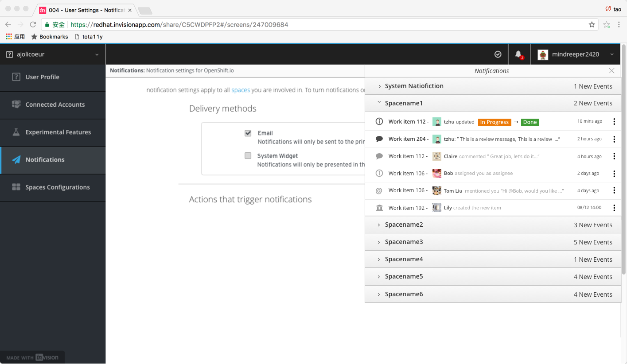Select the paper plane Notifications sidebar icon

17,160
